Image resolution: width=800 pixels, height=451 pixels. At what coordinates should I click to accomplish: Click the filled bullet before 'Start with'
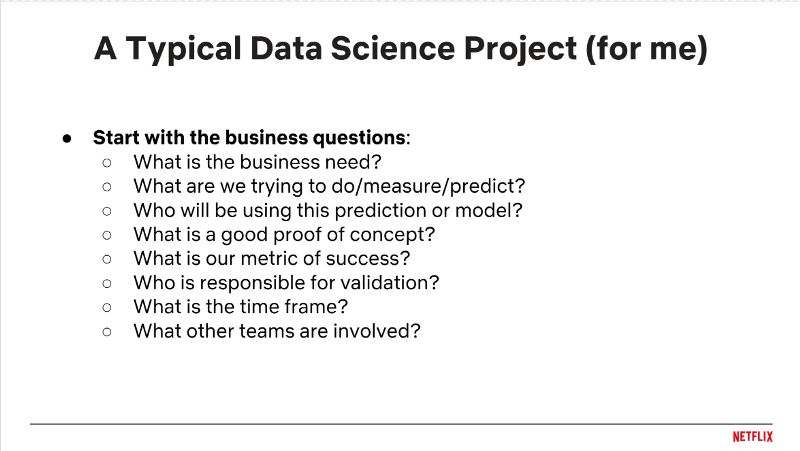tap(68, 137)
